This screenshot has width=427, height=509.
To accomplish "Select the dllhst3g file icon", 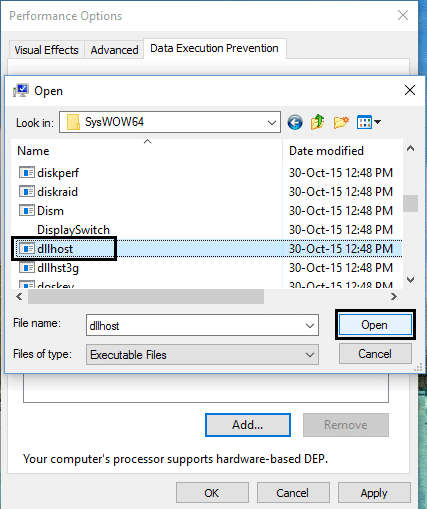I will tap(27, 268).
